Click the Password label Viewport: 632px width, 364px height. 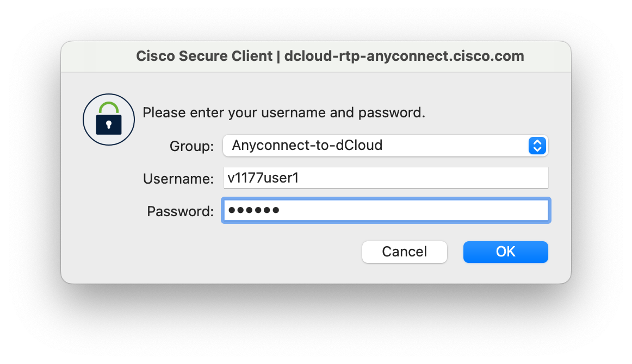[x=180, y=211]
